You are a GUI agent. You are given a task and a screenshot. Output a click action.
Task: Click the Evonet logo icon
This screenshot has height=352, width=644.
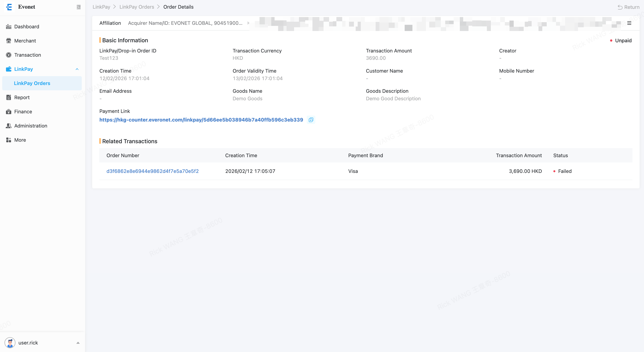pyautogui.click(x=9, y=7)
